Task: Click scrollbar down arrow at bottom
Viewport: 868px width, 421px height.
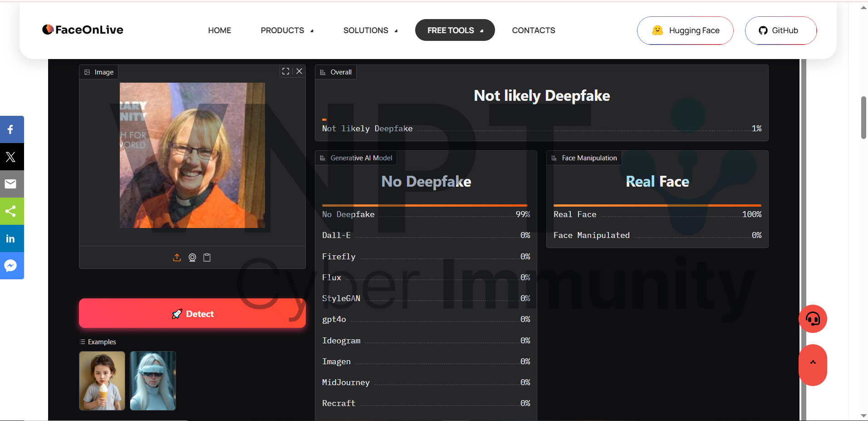Action: pos(863,416)
